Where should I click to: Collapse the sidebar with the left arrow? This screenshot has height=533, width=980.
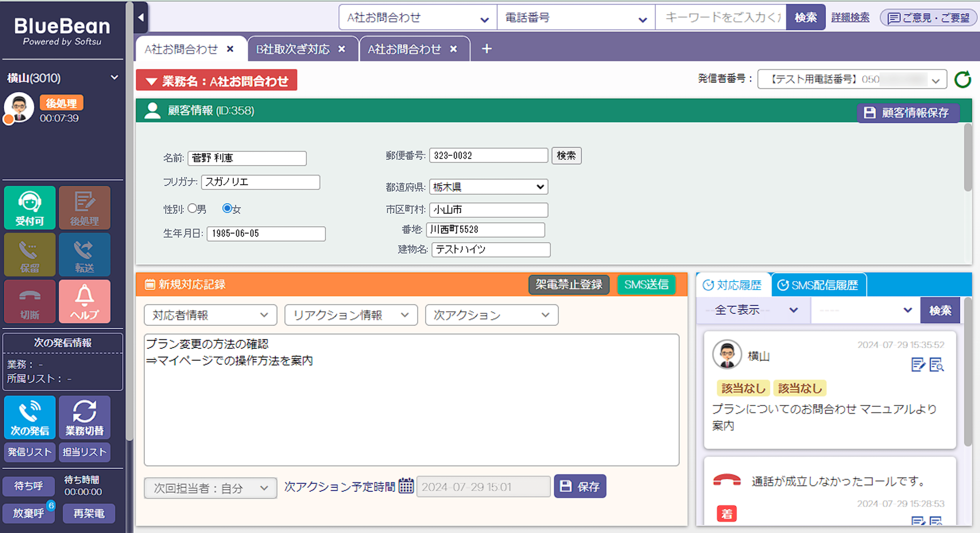[x=141, y=17]
